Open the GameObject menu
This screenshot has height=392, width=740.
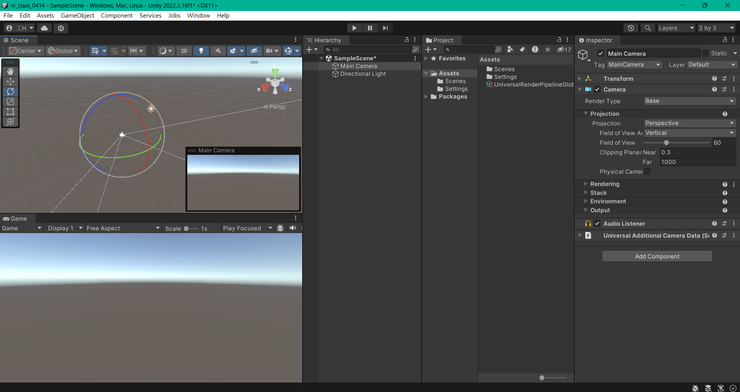point(77,16)
